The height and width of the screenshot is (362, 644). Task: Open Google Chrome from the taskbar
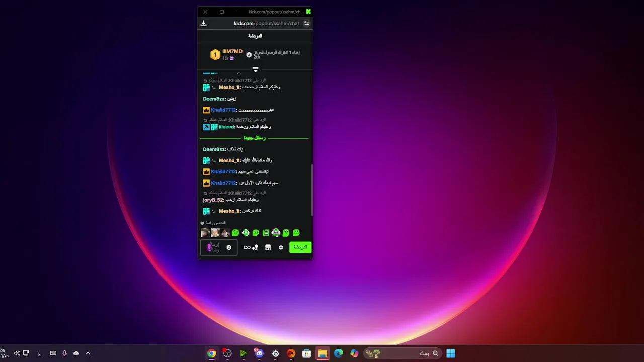pos(212,353)
